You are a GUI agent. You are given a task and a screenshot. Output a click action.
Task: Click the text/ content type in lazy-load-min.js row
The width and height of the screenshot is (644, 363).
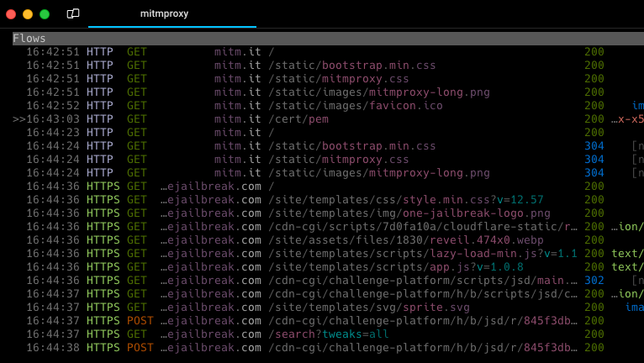(627, 254)
